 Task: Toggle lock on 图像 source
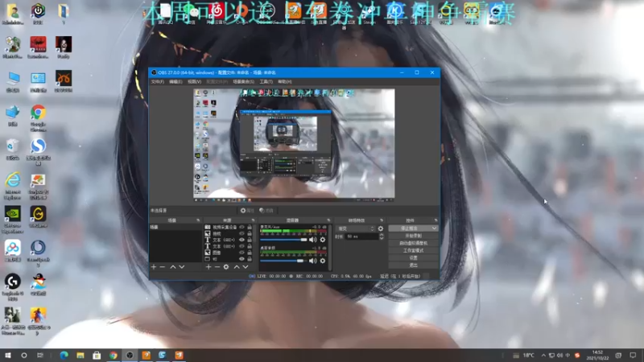pyautogui.click(x=250, y=253)
